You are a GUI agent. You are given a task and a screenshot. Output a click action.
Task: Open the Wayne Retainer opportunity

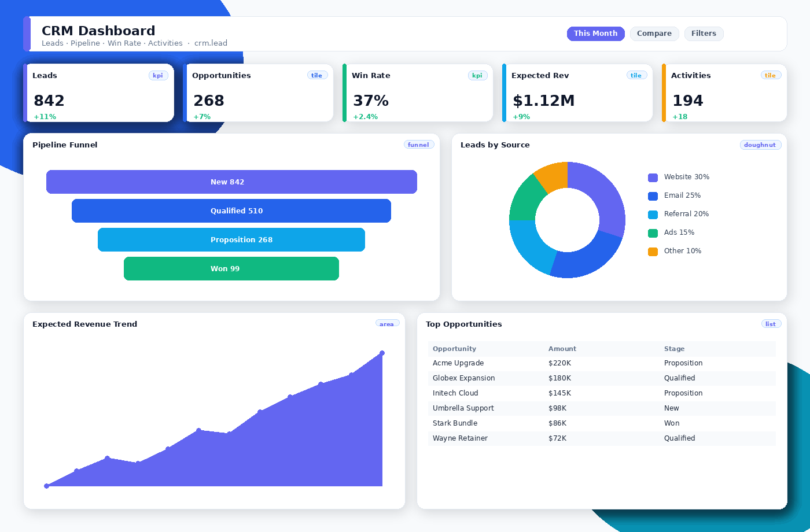click(602, 438)
